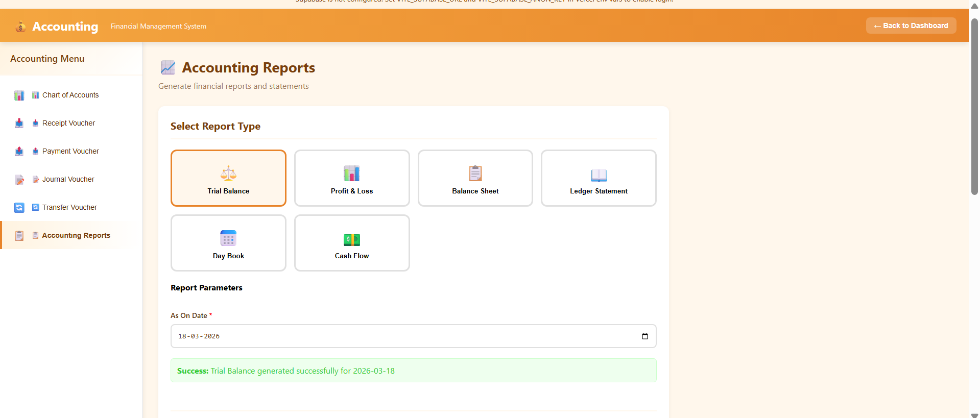Click the Balance Sheet clipboard icon

point(475,174)
